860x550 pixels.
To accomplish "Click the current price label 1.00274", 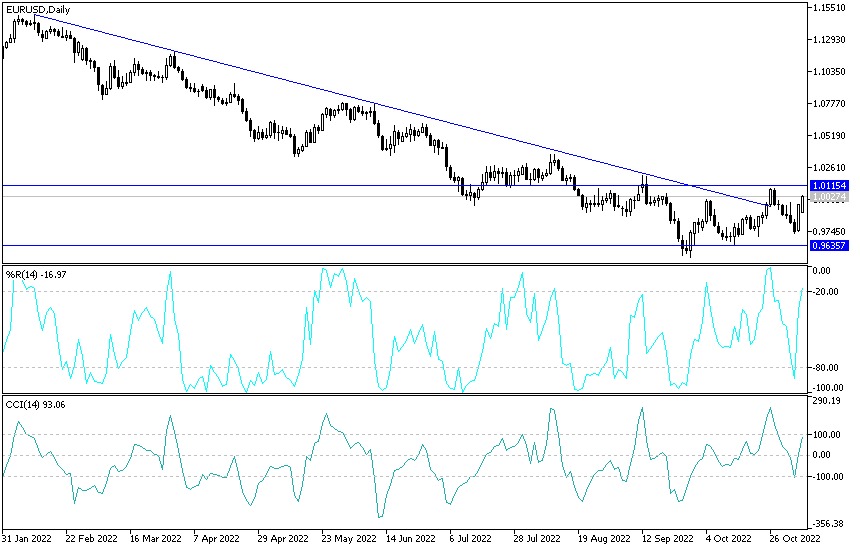I will click(x=829, y=196).
